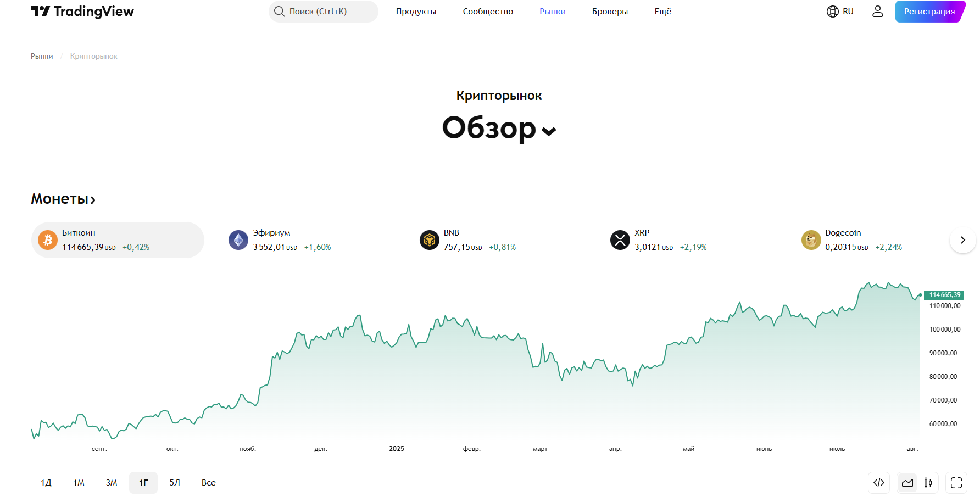Select the XRP coin icon

[620, 240]
